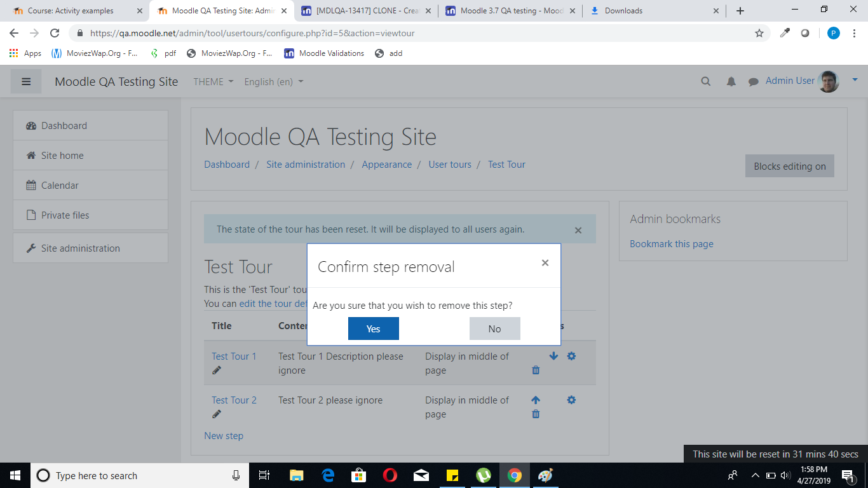Toggle the hamburger navigation drawer
The height and width of the screenshot is (488, 868).
click(26, 81)
